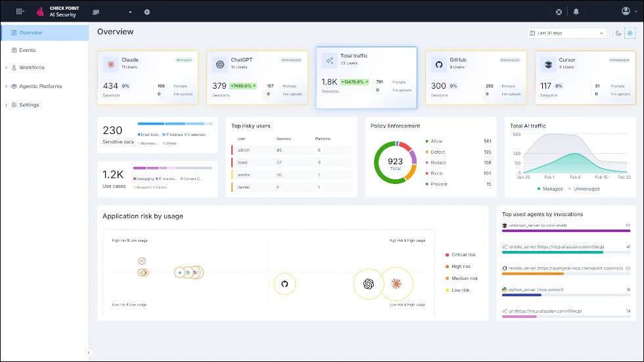Switch to dark mode moon toggle
The height and width of the screenshot is (362, 644).
(618, 33)
